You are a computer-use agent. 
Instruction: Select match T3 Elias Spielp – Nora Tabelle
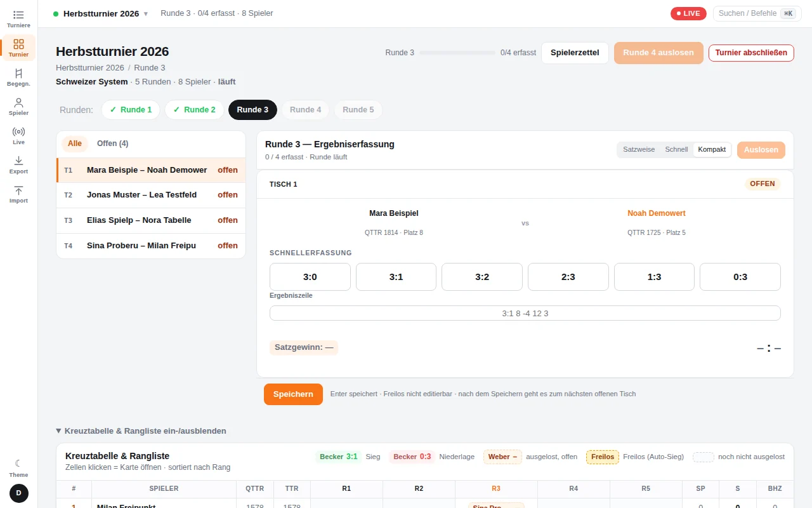click(151, 220)
